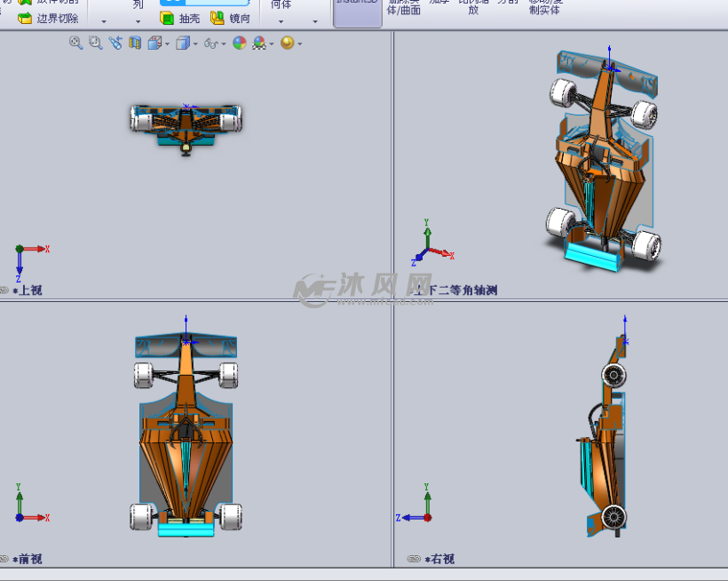
Task: Click the 边界切除 boundary cut icon
Action: [x=25, y=18]
